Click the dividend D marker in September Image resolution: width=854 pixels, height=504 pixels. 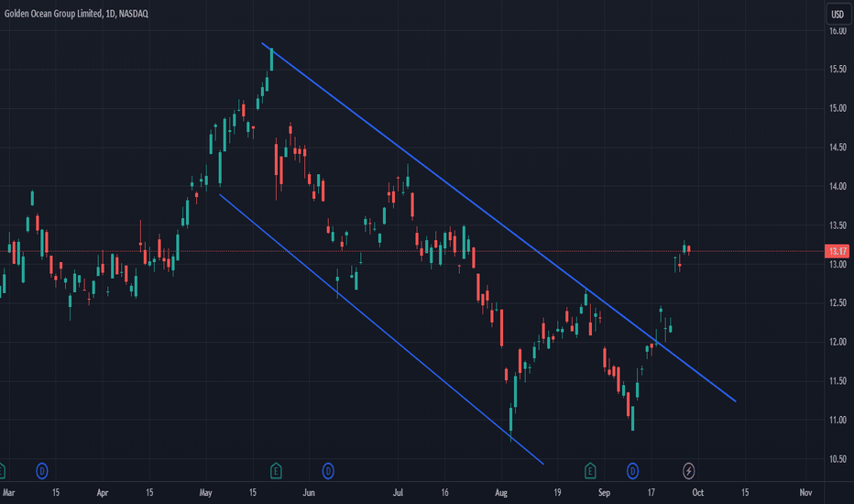coord(632,471)
